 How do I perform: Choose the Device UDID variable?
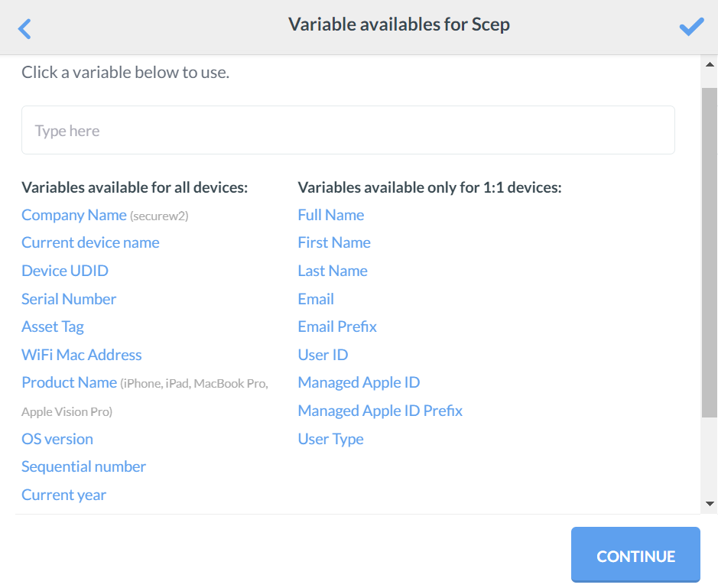click(65, 271)
